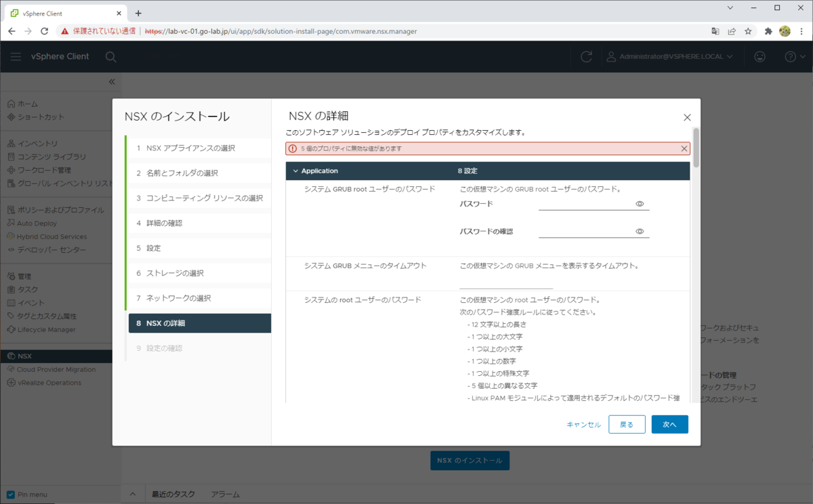
Task: Click the translate page icon
Action: (715, 31)
